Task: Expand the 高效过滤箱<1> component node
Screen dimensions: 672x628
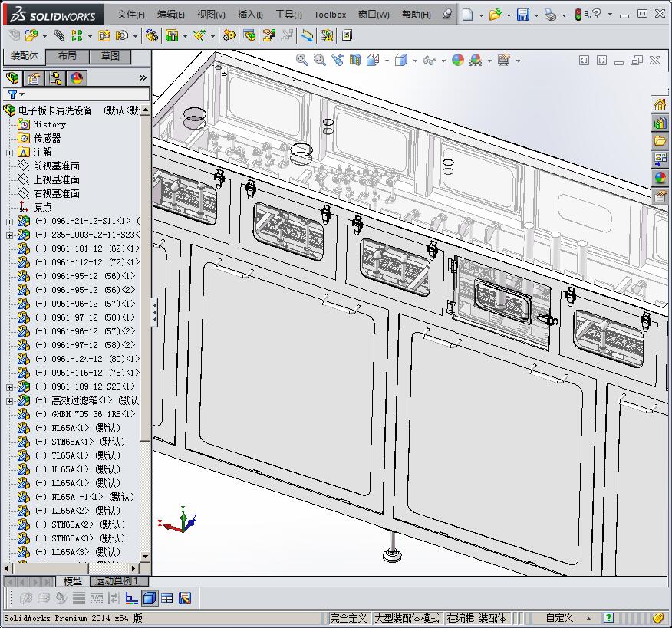Action: pos(9,400)
